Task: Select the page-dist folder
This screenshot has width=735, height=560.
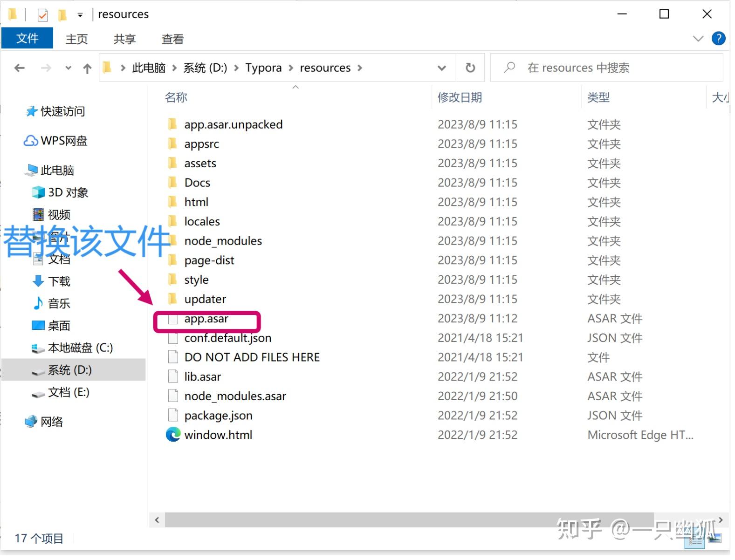Action: 209,260
